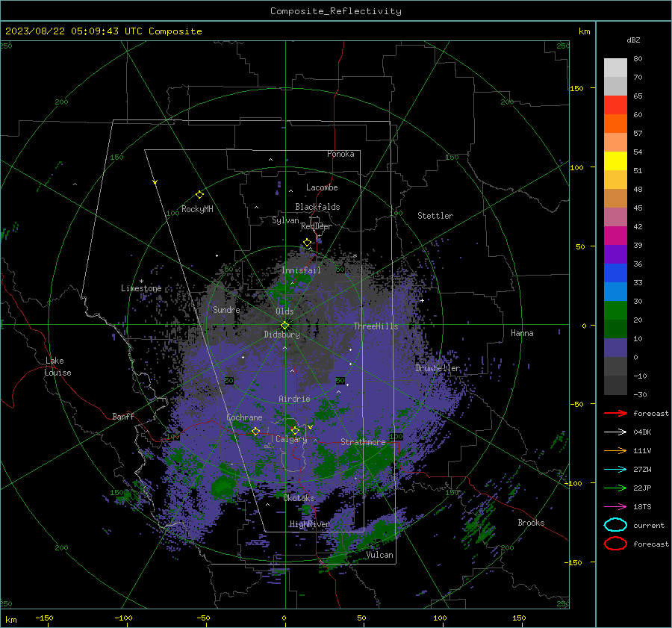Click the Cochrane city label
The image size is (672, 628).
tap(244, 417)
